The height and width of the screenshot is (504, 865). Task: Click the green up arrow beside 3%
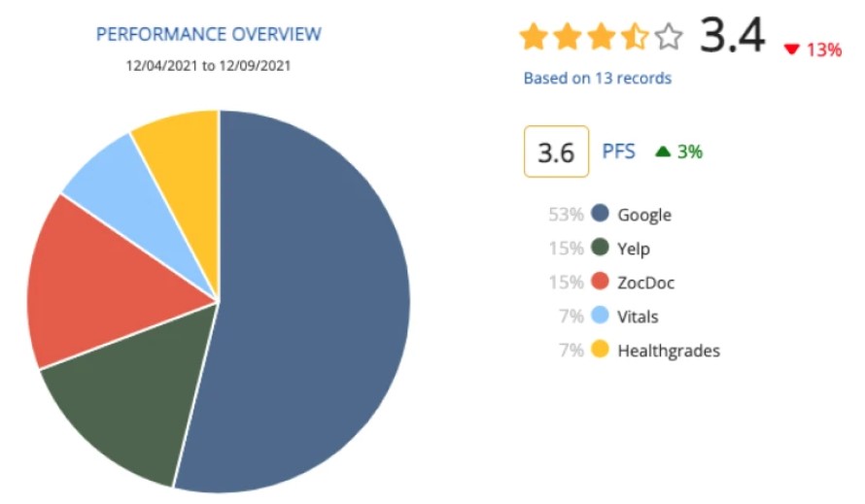pyautogui.click(x=663, y=151)
